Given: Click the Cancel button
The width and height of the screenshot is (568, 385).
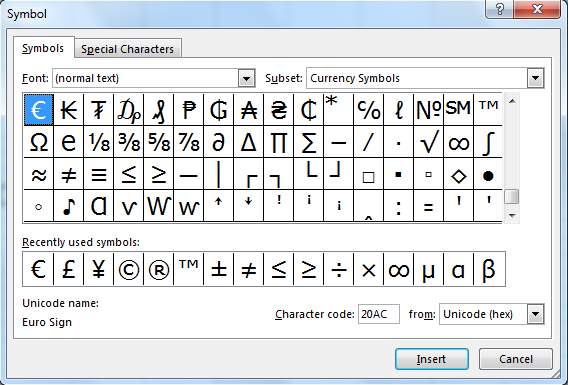Looking at the screenshot, I should (x=516, y=359).
